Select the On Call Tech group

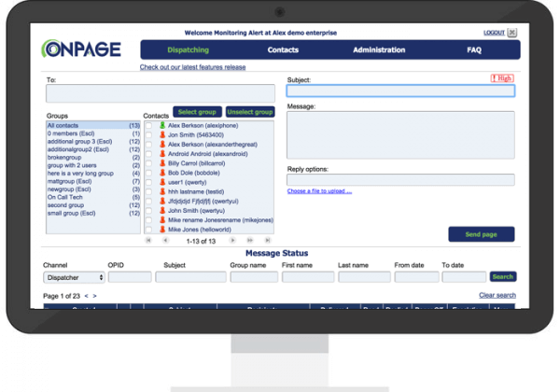(x=93, y=197)
